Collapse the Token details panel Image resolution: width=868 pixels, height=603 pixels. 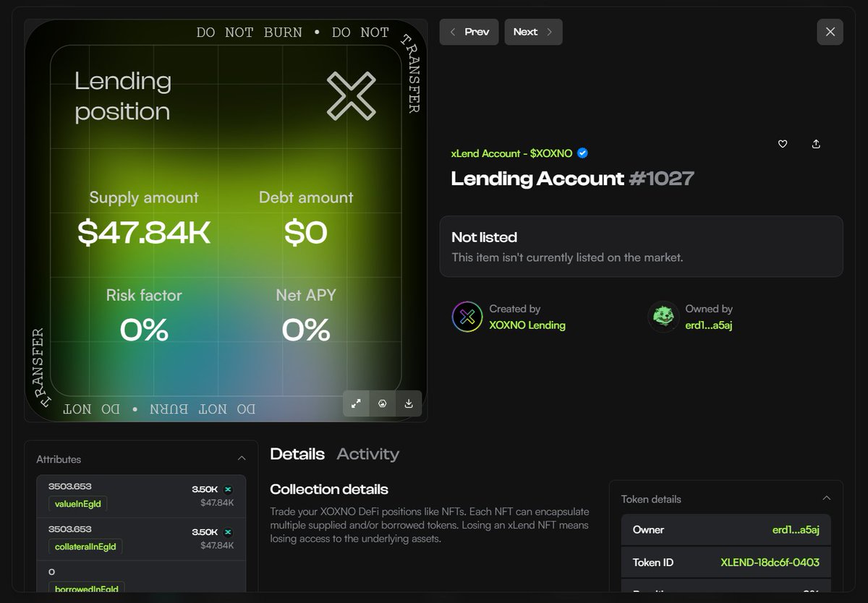tap(826, 498)
